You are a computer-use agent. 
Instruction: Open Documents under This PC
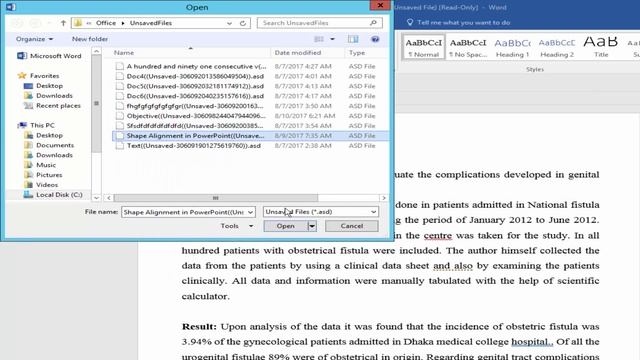(49, 145)
